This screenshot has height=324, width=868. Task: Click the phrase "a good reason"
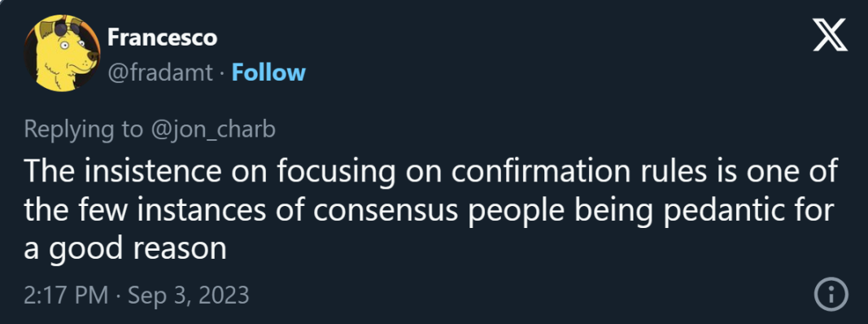click(125, 249)
